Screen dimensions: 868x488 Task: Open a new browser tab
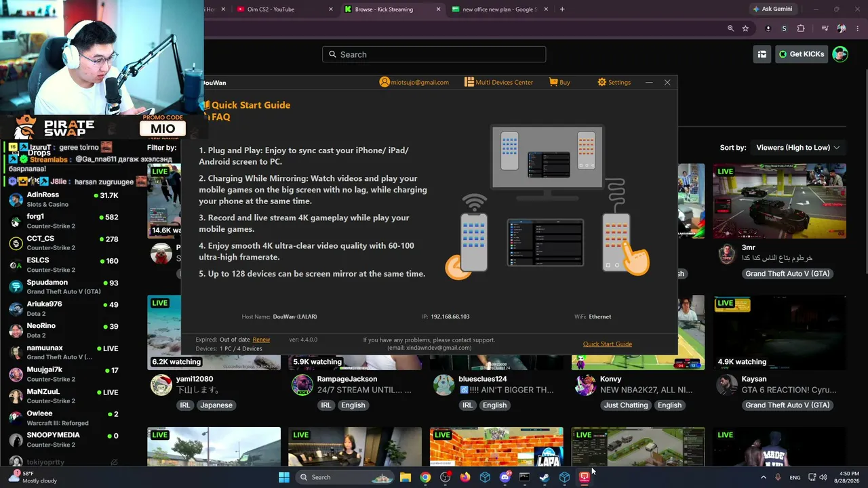pyautogui.click(x=562, y=9)
